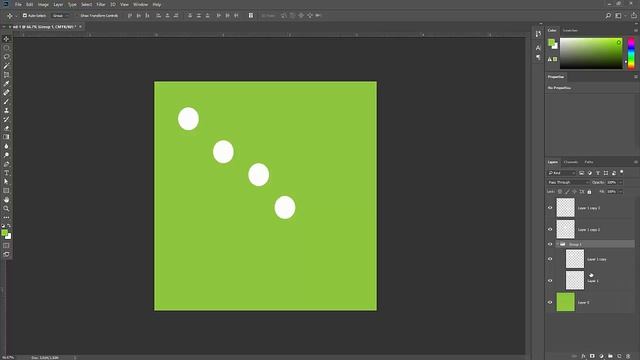Select the Dodge tool
This screenshot has height=360, width=640.
[6, 155]
